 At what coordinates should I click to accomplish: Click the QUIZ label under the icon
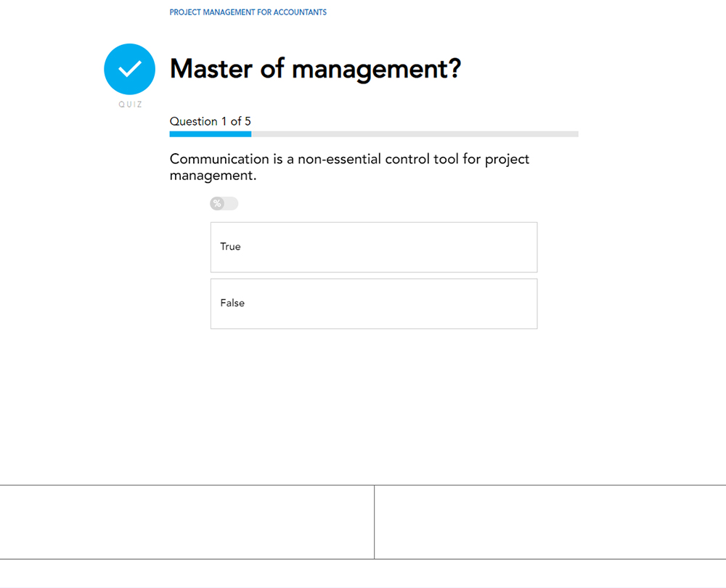pos(131,105)
